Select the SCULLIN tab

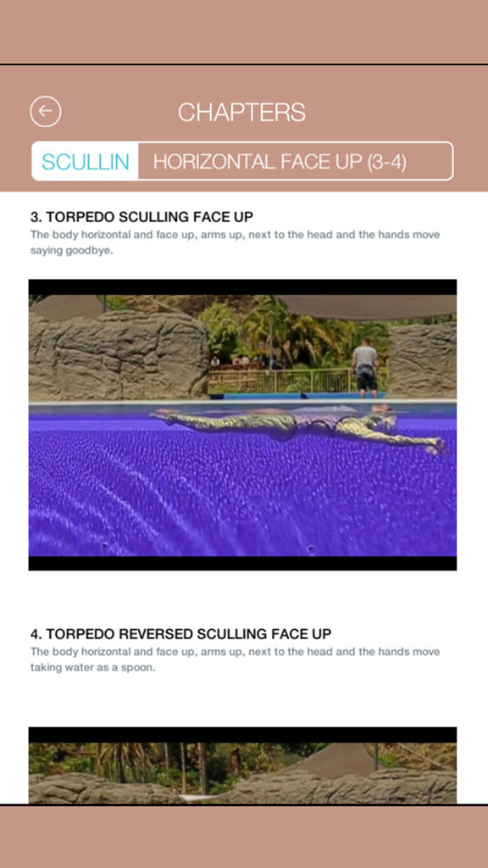tap(86, 162)
